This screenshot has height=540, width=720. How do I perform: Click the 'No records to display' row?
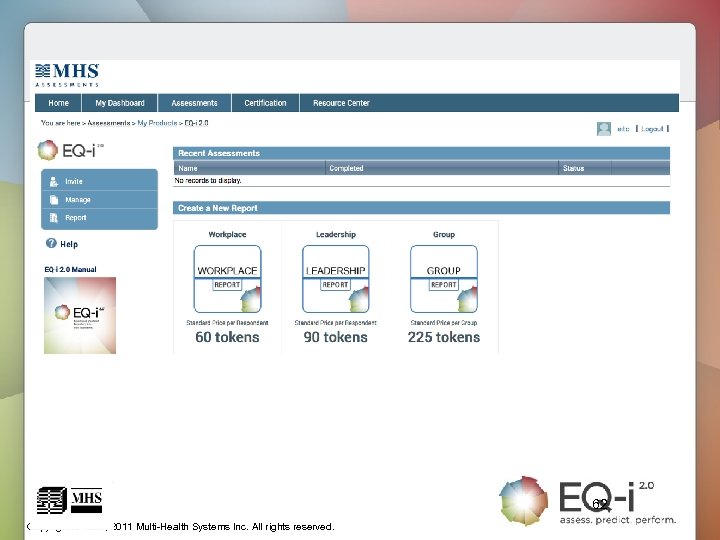click(x=421, y=181)
